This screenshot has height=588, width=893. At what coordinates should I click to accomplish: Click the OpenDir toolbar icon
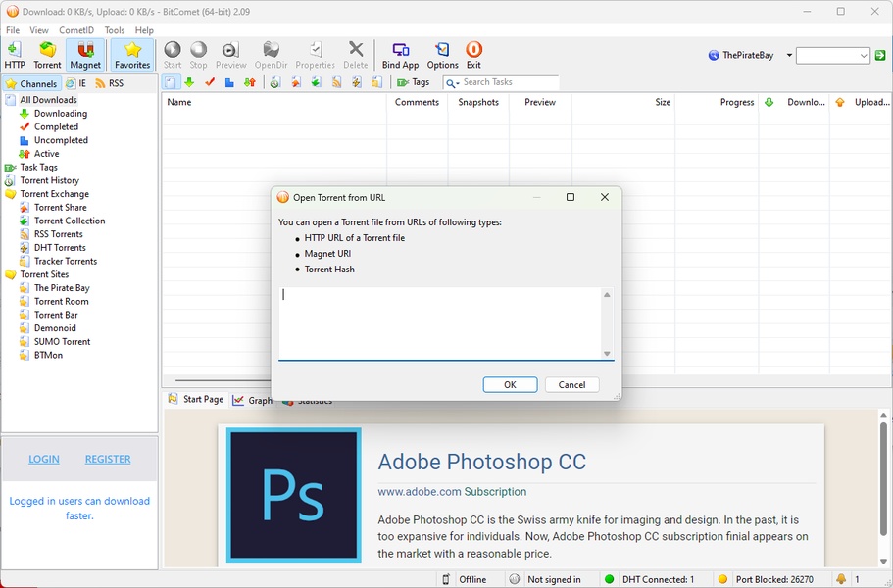pyautogui.click(x=272, y=55)
